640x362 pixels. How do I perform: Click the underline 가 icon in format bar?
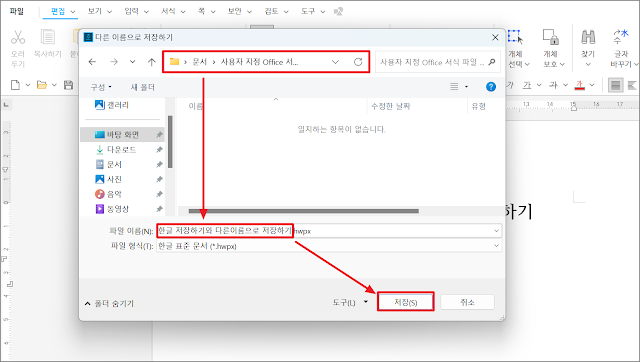coord(527,85)
